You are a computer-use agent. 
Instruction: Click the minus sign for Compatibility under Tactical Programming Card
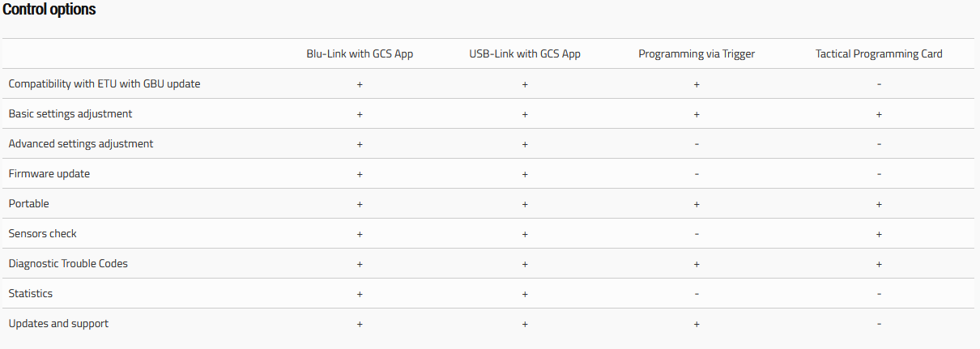[879, 84]
